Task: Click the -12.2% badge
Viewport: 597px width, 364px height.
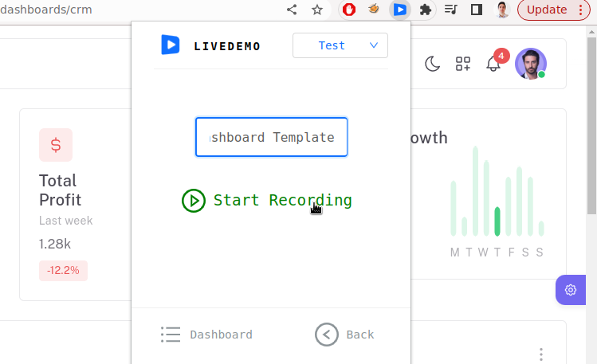Action: pos(63,271)
